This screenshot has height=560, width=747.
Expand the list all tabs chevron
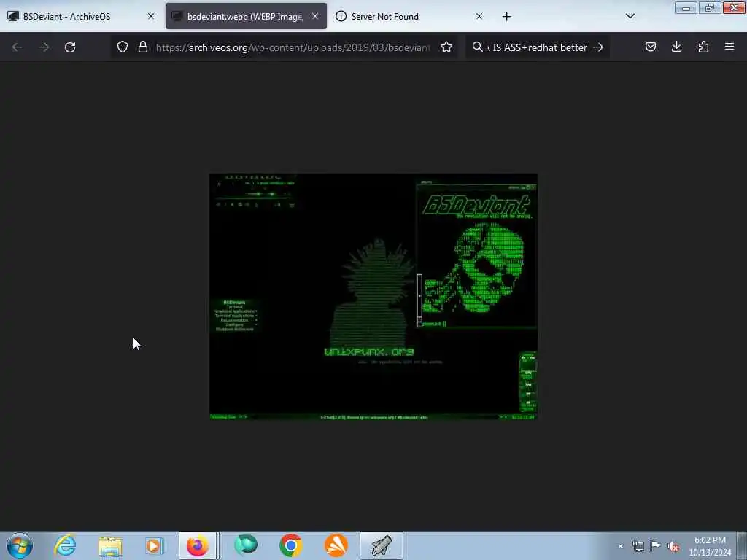pos(630,16)
